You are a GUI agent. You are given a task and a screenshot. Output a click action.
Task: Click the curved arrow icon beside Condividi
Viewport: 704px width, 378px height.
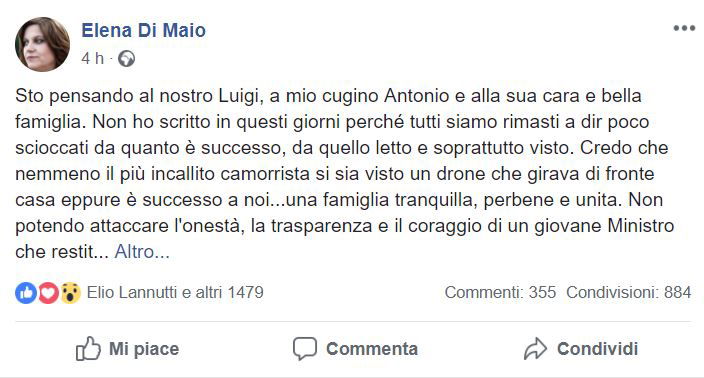pyautogui.click(x=535, y=349)
